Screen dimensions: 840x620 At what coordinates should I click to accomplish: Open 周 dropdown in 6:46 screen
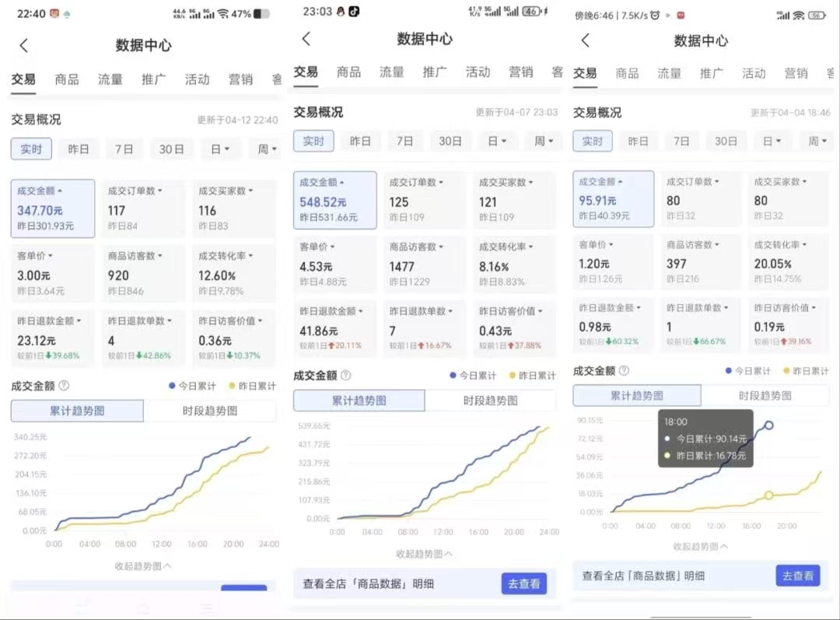tap(818, 141)
